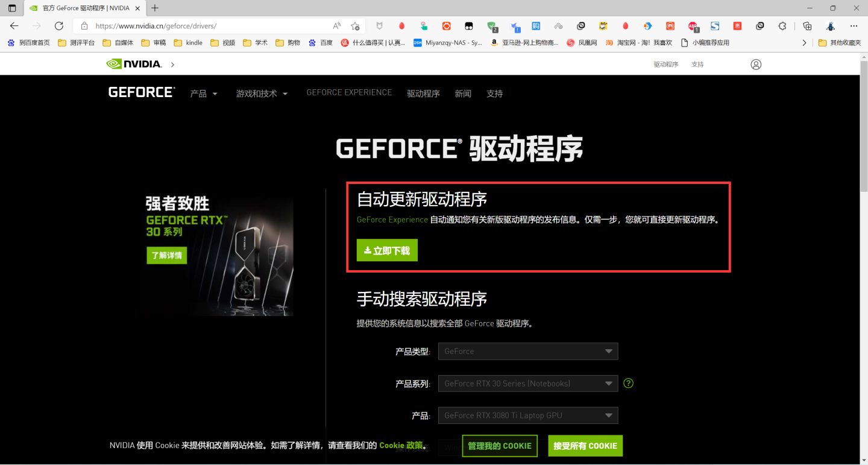Click the browser profile avatar icon
The height and width of the screenshot is (465, 868).
tap(831, 26)
